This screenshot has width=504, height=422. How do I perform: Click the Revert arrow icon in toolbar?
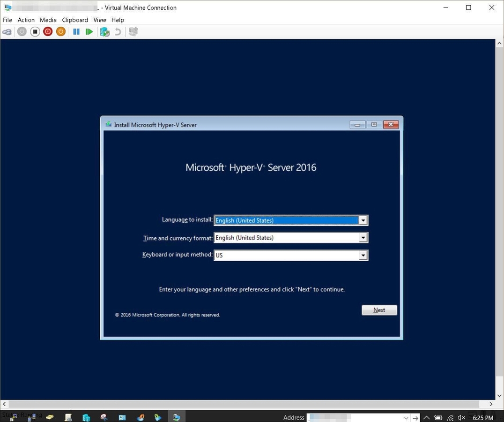pyautogui.click(x=118, y=32)
